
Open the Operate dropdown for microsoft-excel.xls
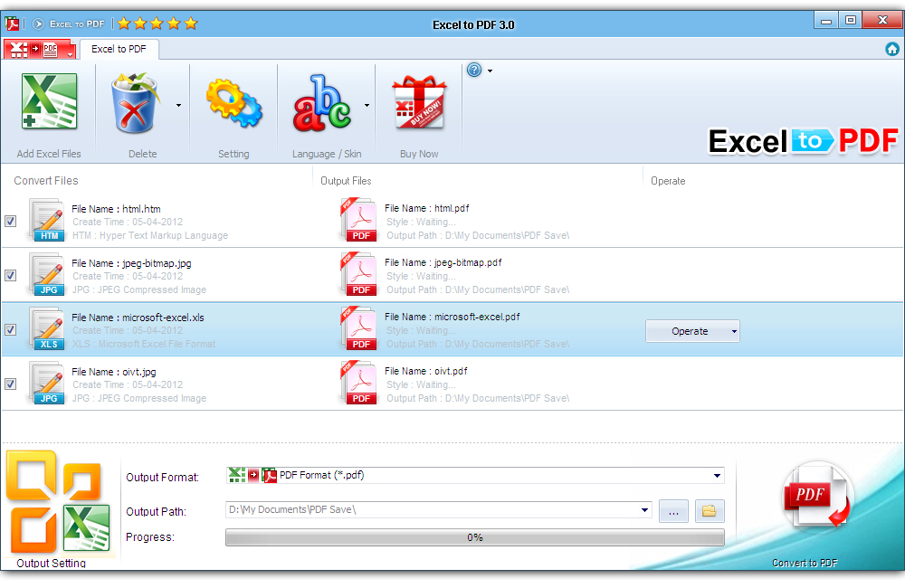[692, 331]
